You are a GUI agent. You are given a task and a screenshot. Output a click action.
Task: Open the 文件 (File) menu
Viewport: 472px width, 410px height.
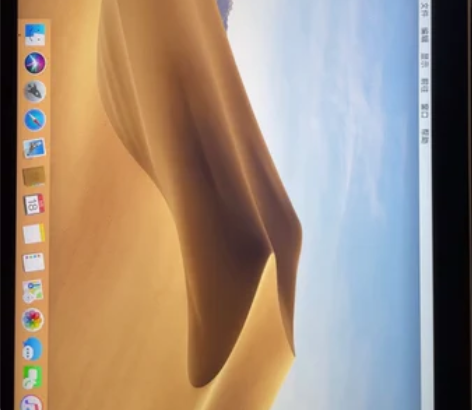[425, 9]
